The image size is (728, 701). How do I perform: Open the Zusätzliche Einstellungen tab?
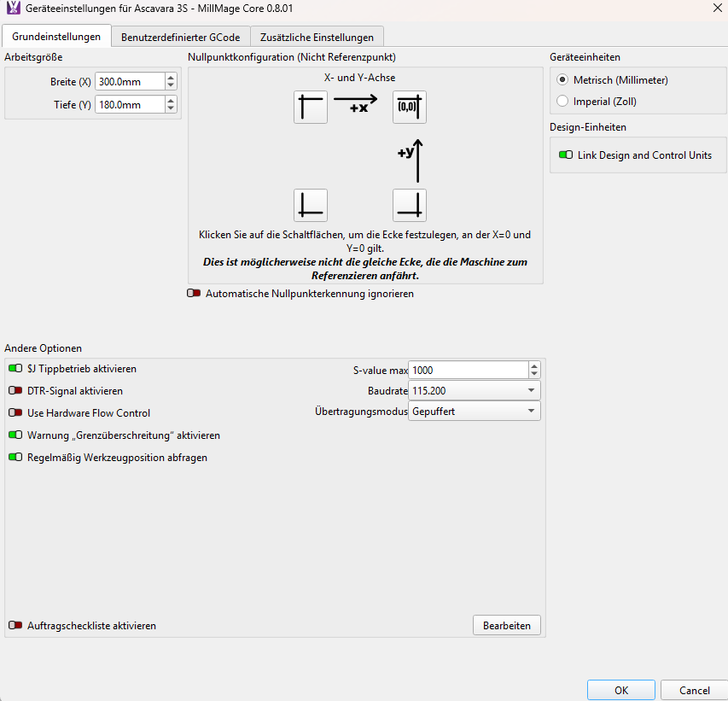coord(317,38)
